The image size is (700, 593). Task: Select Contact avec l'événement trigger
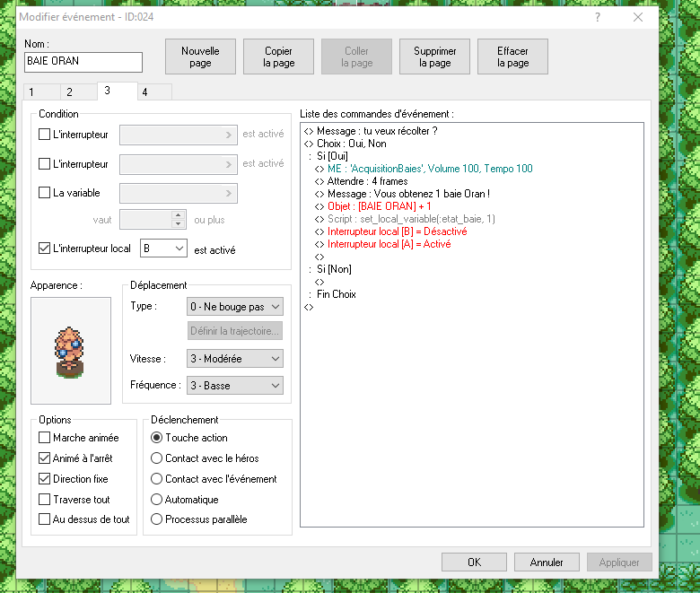click(x=156, y=479)
